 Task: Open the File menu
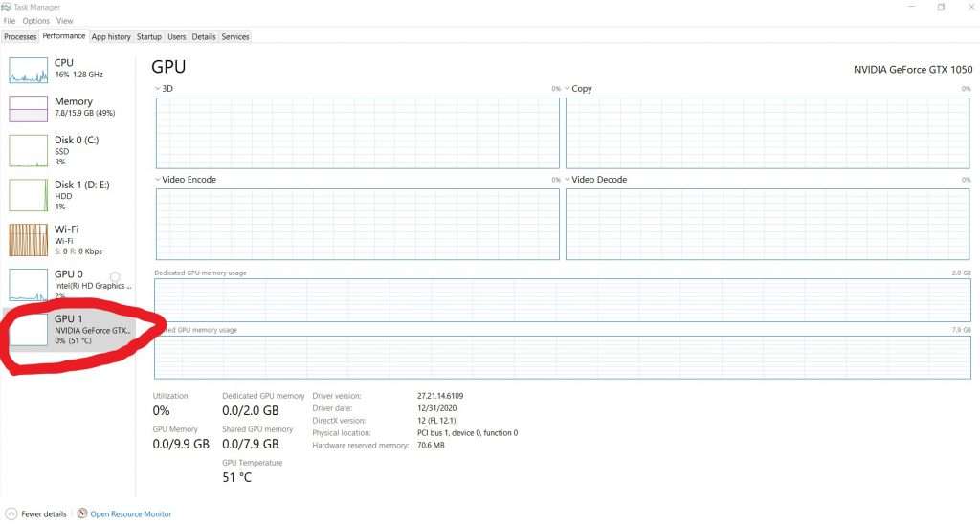pos(9,21)
